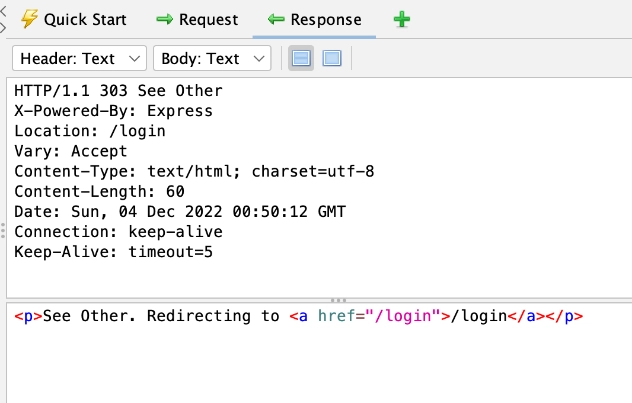
Task: Add a new tab with green plus
Action: coord(402,19)
